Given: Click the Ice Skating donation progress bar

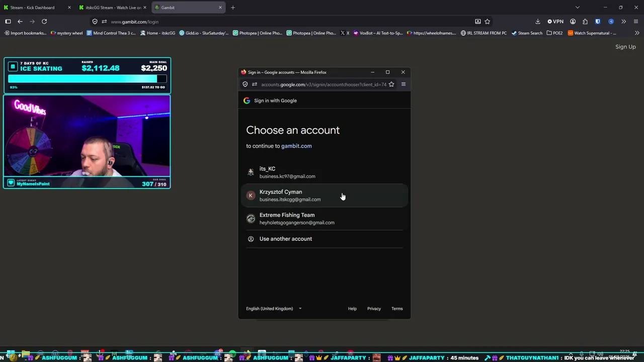Looking at the screenshot, I should (87, 79).
